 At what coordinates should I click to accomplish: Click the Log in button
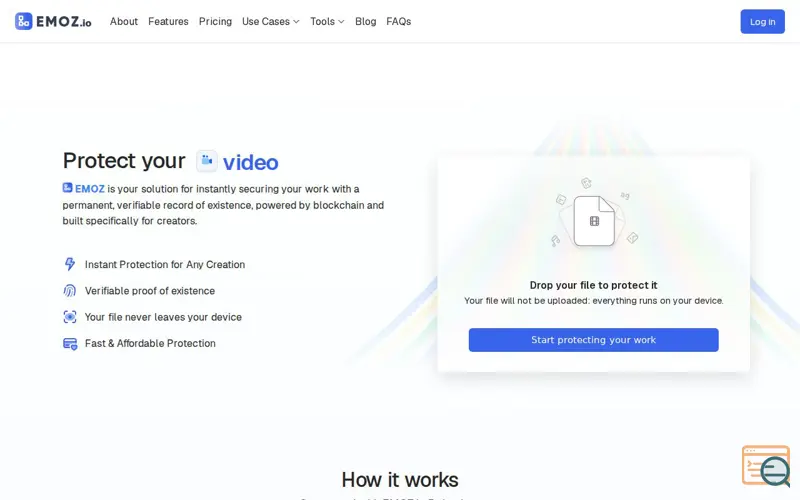[x=762, y=21]
